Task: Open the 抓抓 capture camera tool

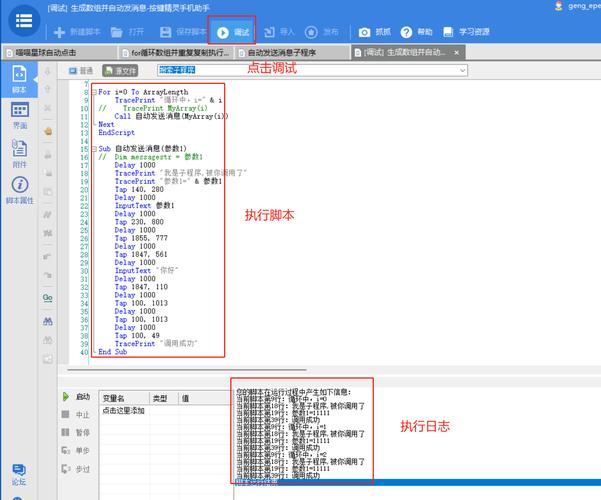Action: coord(374,32)
